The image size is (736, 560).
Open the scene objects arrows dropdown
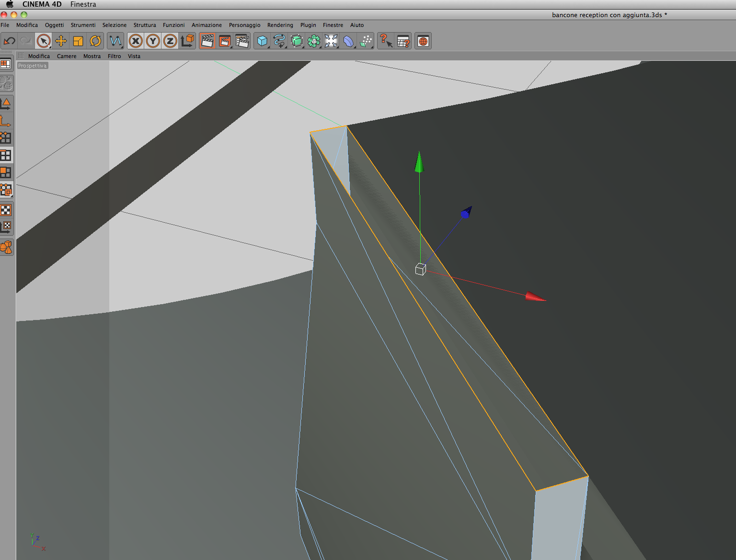(x=331, y=41)
